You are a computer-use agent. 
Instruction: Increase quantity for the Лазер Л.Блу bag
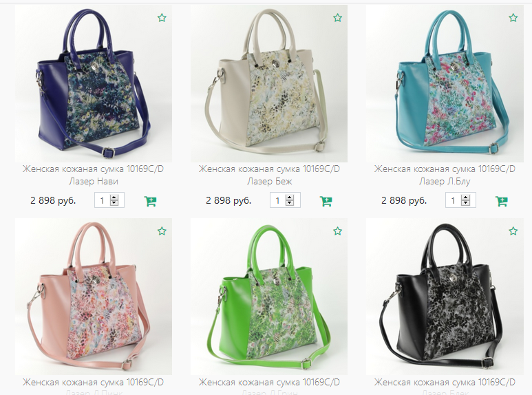tap(465, 197)
